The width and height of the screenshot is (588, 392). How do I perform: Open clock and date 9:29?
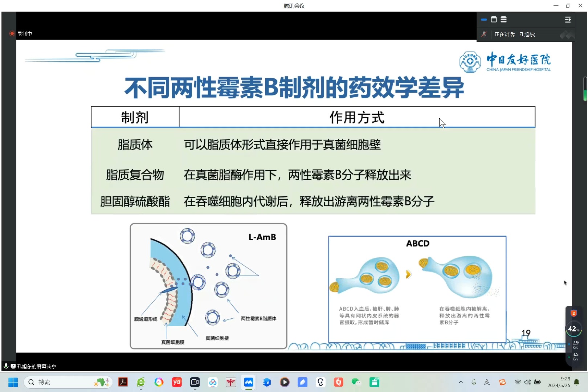[559, 382]
